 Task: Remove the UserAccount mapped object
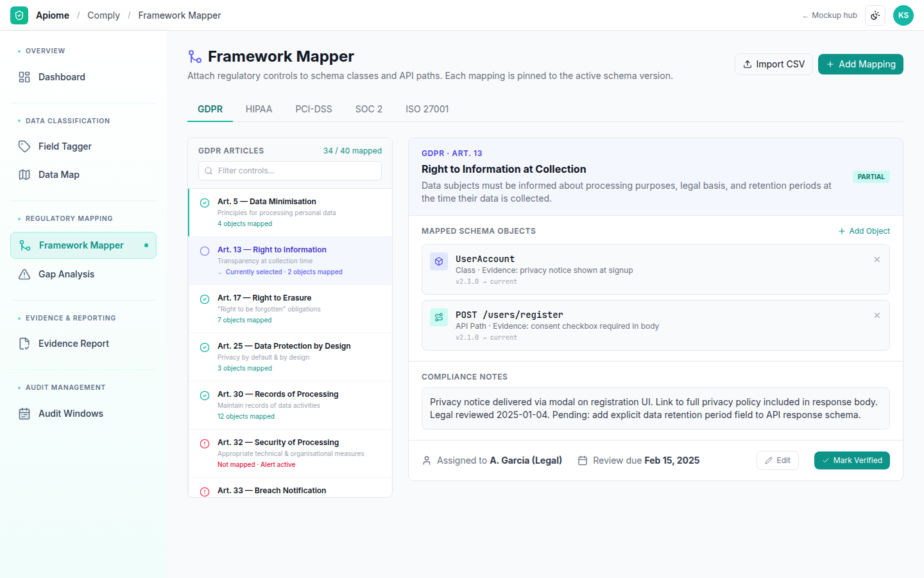click(877, 259)
